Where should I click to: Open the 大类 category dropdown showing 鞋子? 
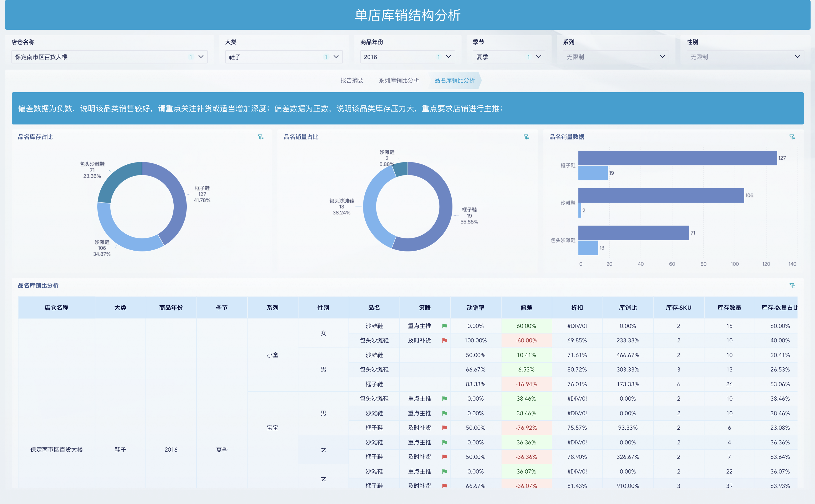click(x=336, y=57)
